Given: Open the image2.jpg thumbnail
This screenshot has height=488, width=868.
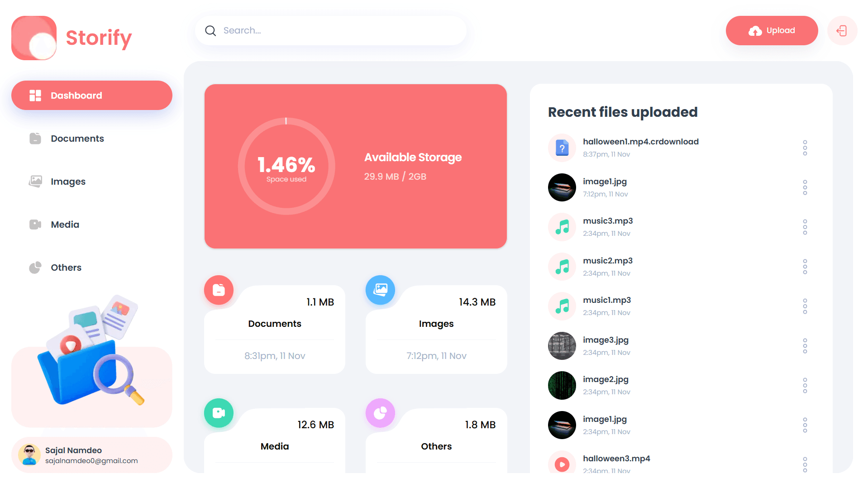Looking at the screenshot, I should point(562,386).
